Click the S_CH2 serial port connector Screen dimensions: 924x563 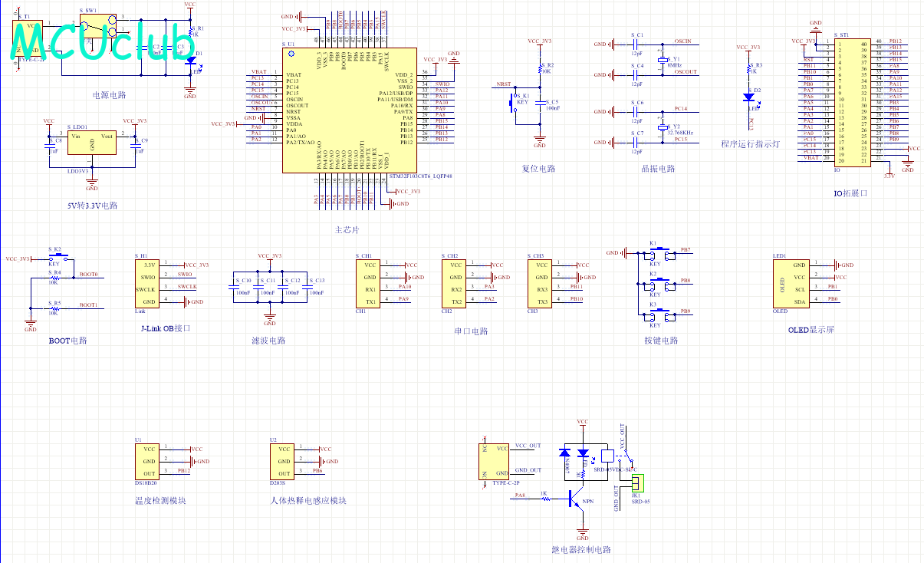[x=456, y=283]
